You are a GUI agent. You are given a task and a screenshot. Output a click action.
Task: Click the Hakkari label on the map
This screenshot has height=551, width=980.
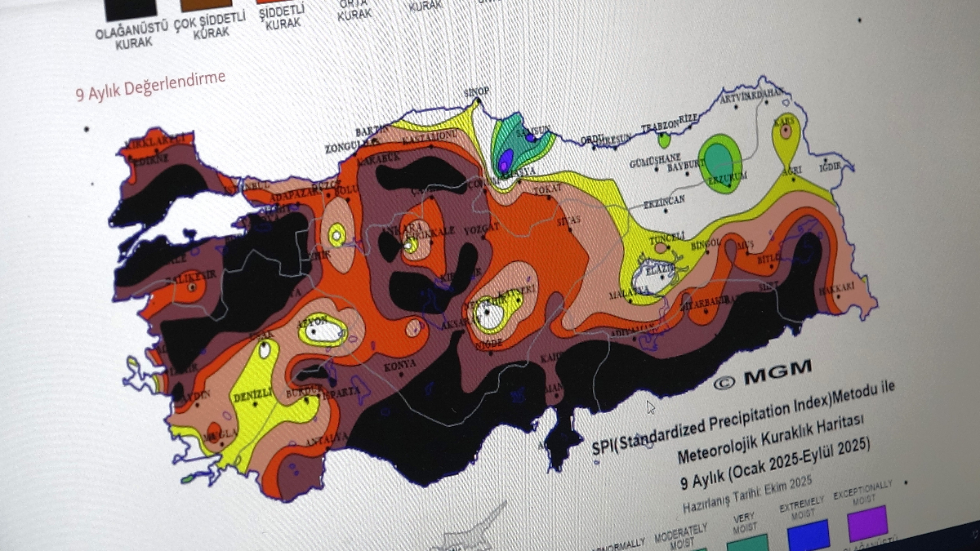[836, 287]
